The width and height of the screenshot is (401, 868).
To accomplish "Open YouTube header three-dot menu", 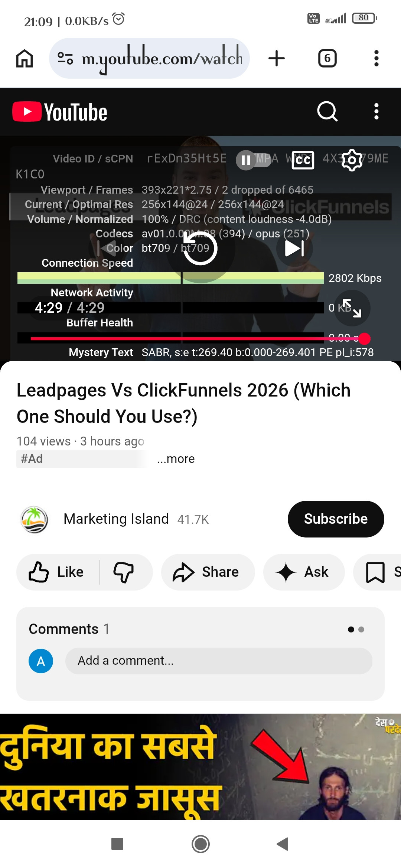I will tap(376, 111).
